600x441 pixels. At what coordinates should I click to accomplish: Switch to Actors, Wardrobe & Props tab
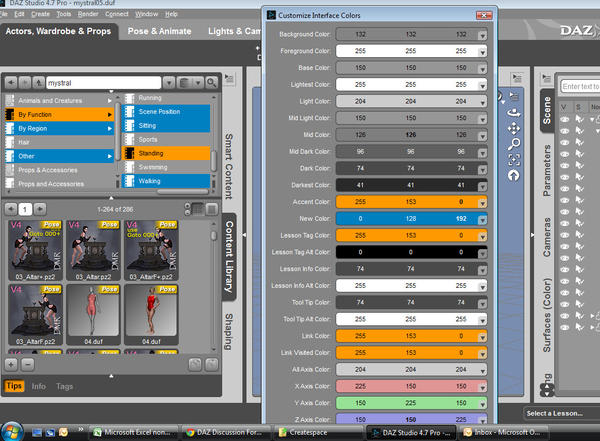coord(58,31)
